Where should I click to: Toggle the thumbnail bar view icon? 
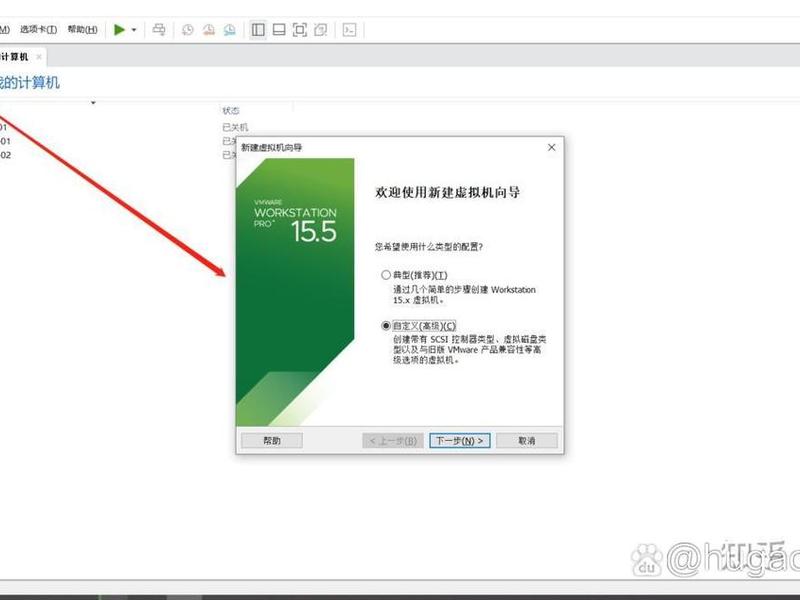pyautogui.click(x=279, y=30)
